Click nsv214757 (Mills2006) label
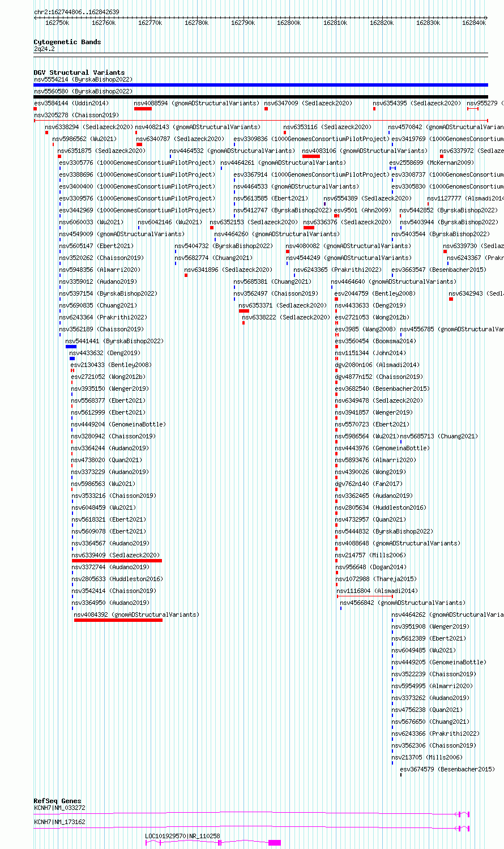 370,555
